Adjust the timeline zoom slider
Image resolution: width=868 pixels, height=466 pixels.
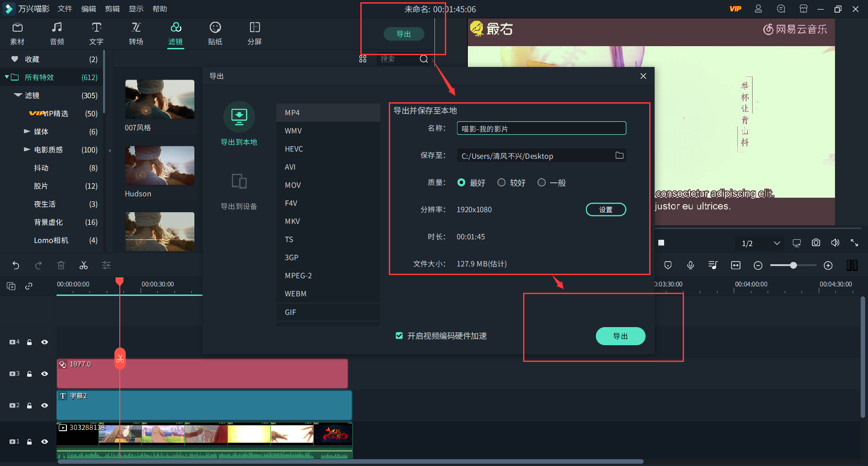point(793,265)
